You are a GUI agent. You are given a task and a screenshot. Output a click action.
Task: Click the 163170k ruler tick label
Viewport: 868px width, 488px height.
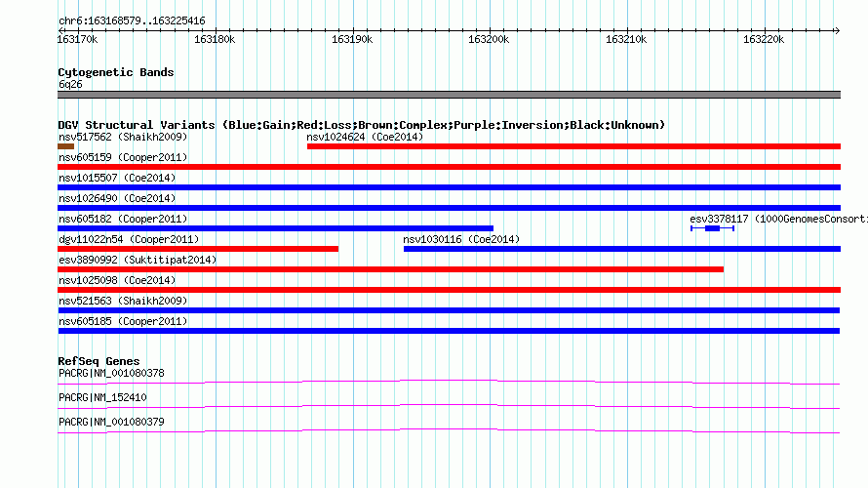[x=77, y=39]
